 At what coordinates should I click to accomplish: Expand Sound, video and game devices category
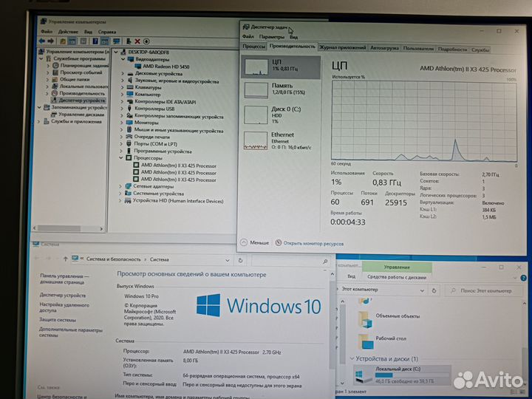tap(123, 81)
